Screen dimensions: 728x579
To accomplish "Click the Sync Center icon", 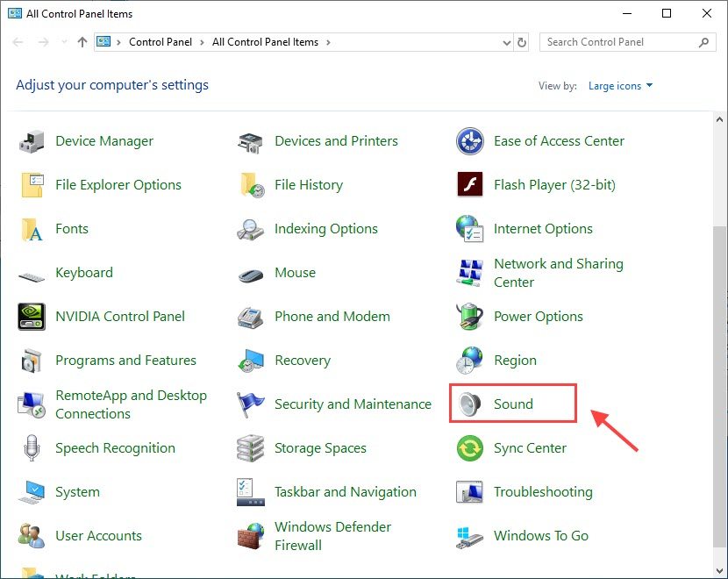I will point(470,448).
